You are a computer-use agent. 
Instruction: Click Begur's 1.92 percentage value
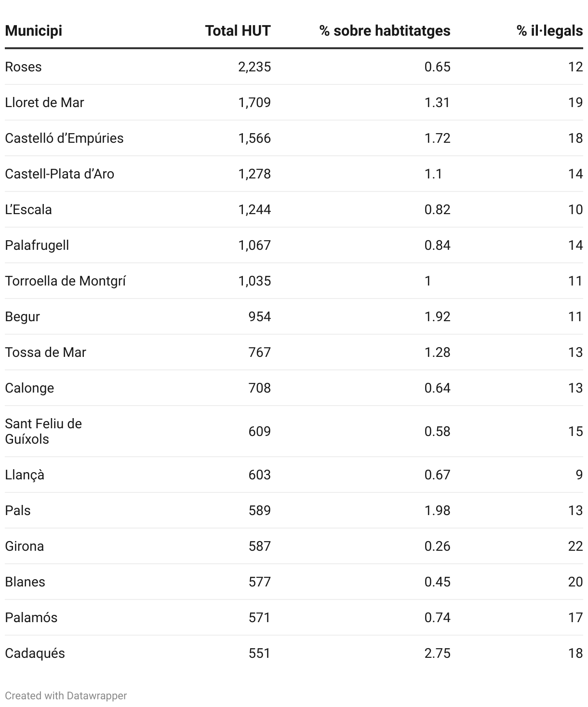(437, 316)
